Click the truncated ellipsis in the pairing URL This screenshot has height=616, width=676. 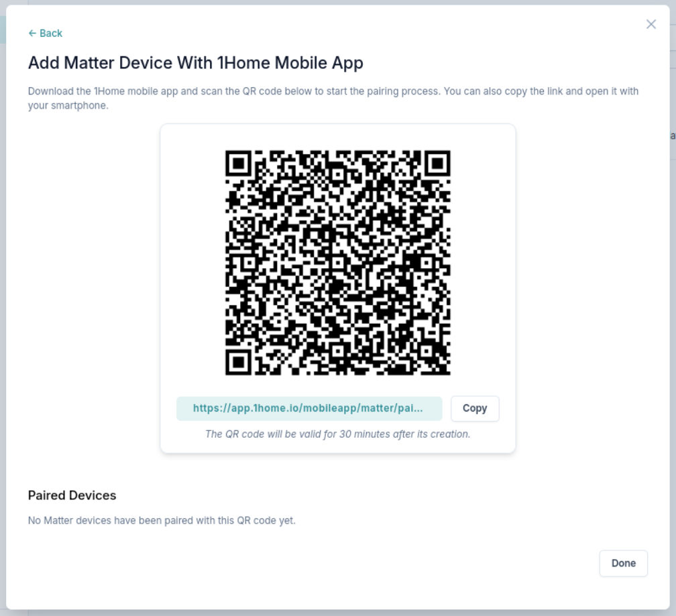pos(419,408)
